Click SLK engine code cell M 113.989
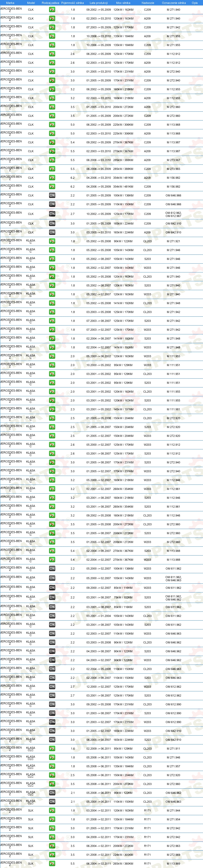 [173, 864]
